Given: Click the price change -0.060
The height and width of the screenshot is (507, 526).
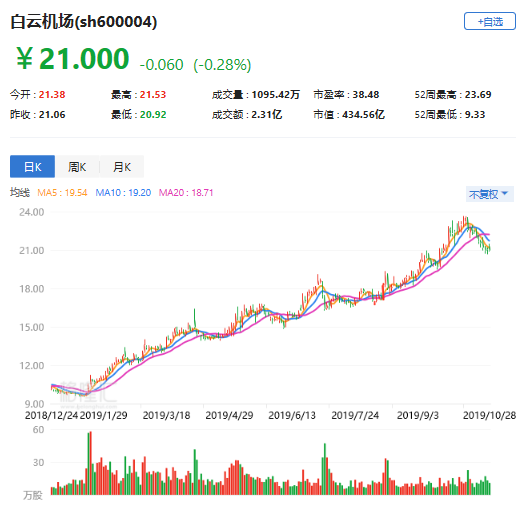Looking at the screenshot, I should pyautogui.click(x=161, y=65).
